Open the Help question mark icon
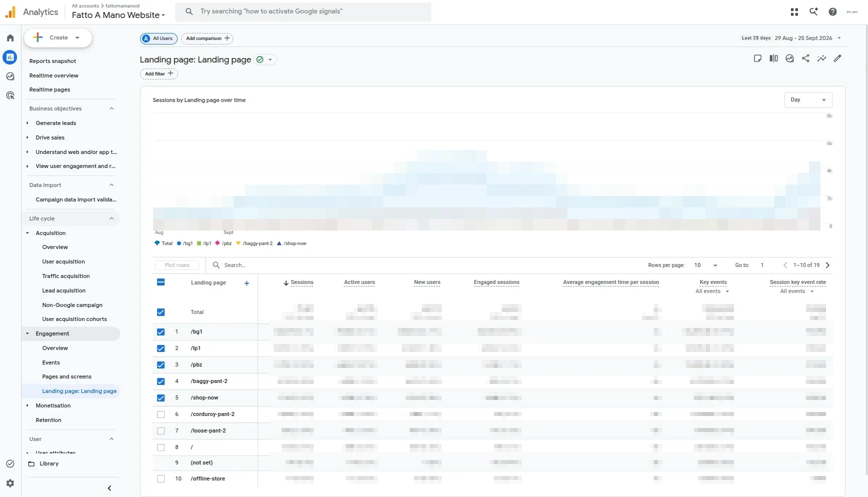Screen dimensions: 868x497 pyautogui.click(x=832, y=12)
